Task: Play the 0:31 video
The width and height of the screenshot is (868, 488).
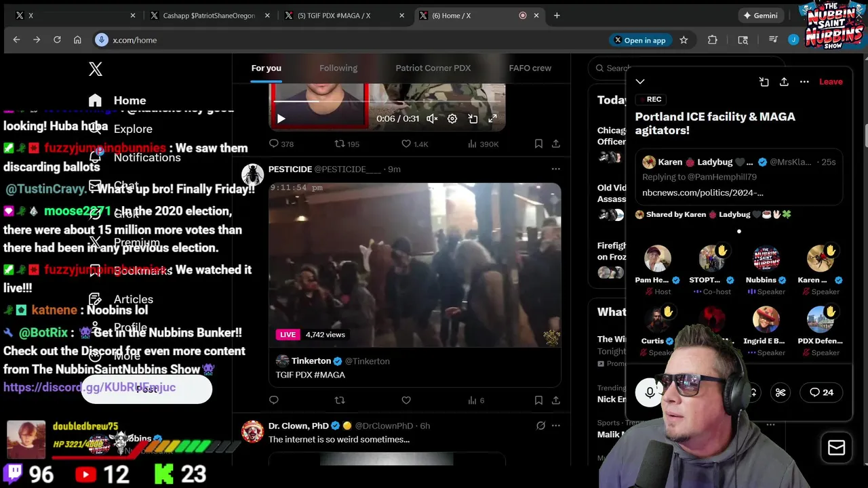Action: pyautogui.click(x=281, y=119)
